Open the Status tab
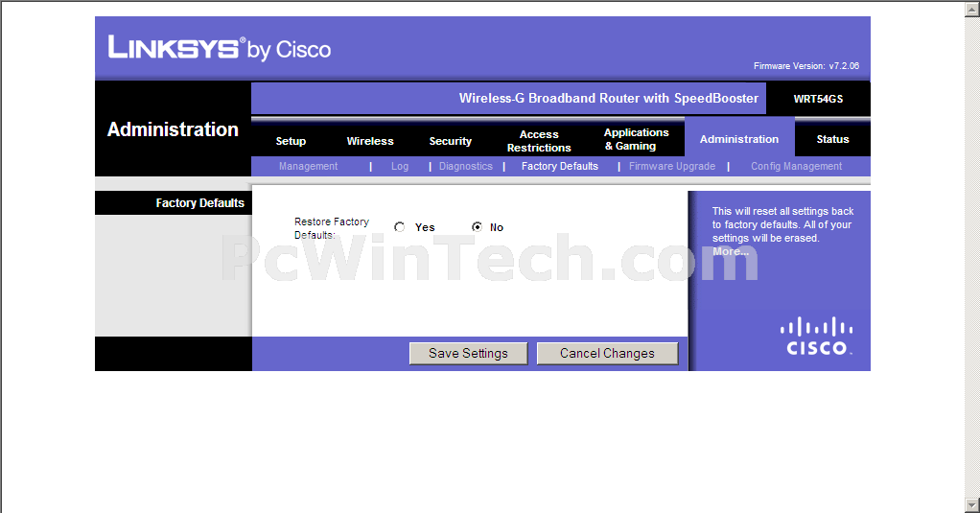This screenshot has width=980, height=513. click(x=832, y=139)
